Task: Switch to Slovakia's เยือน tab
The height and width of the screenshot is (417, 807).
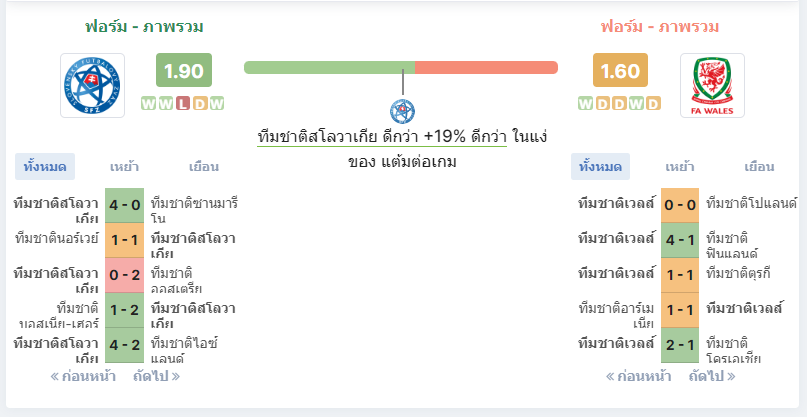Action: click(x=204, y=167)
